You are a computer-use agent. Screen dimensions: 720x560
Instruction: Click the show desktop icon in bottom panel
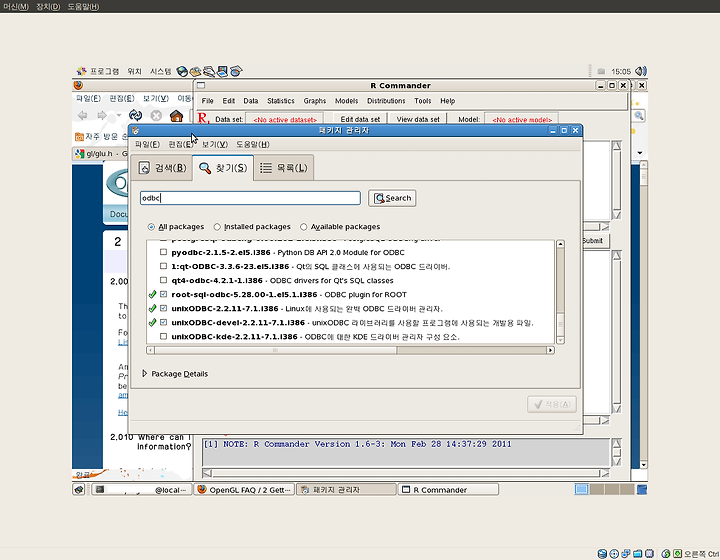(x=79, y=490)
